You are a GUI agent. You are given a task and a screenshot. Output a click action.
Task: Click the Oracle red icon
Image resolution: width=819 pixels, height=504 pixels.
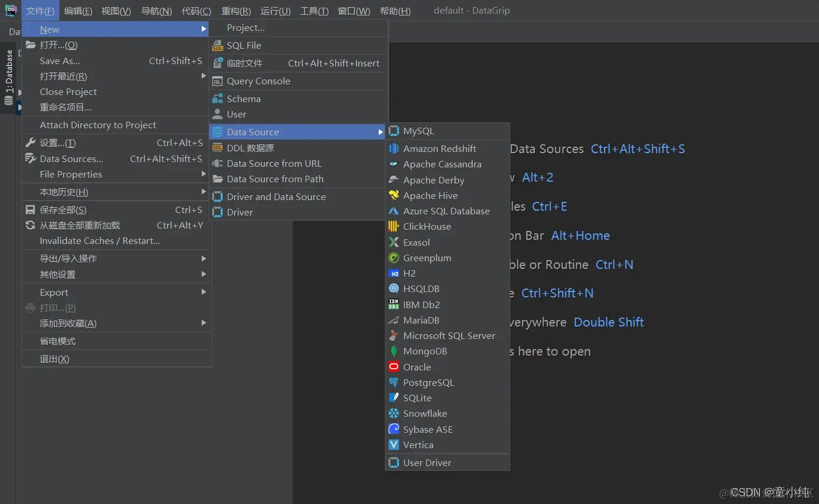pyautogui.click(x=394, y=367)
